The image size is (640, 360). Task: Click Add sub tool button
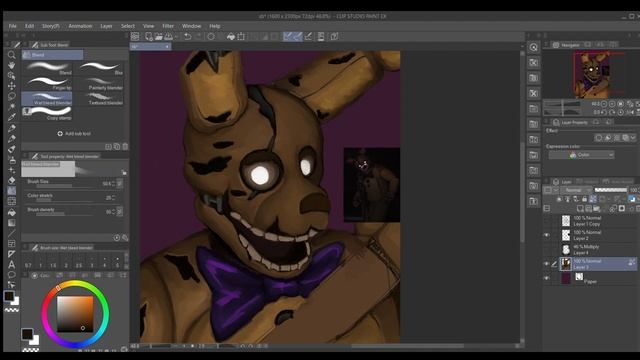pyautogui.click(x=74, y=133)
